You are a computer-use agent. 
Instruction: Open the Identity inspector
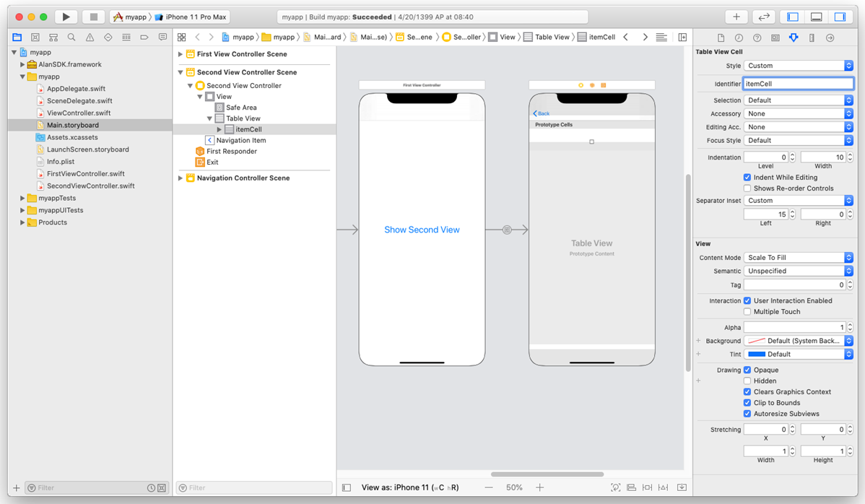click(775, 38)
